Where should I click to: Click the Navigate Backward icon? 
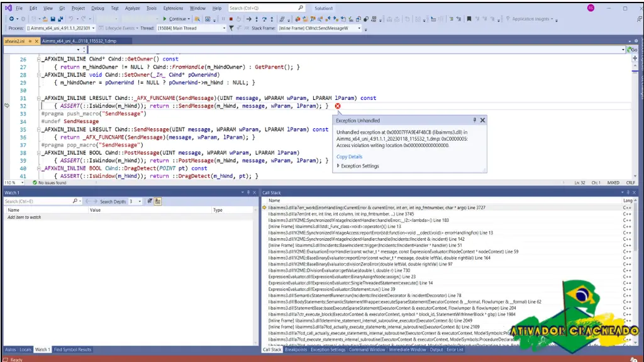pyautogui.click(x=11, y=19)
